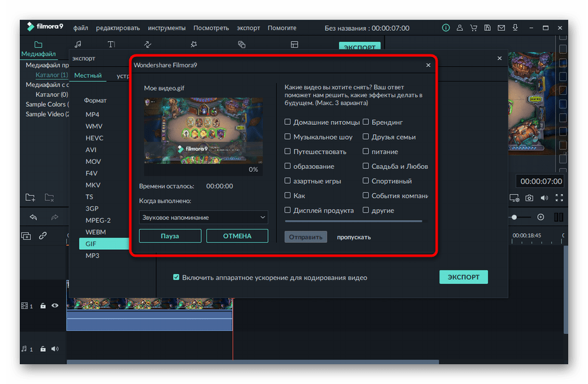Select Sample Colors in media tree

coord(45,105)
